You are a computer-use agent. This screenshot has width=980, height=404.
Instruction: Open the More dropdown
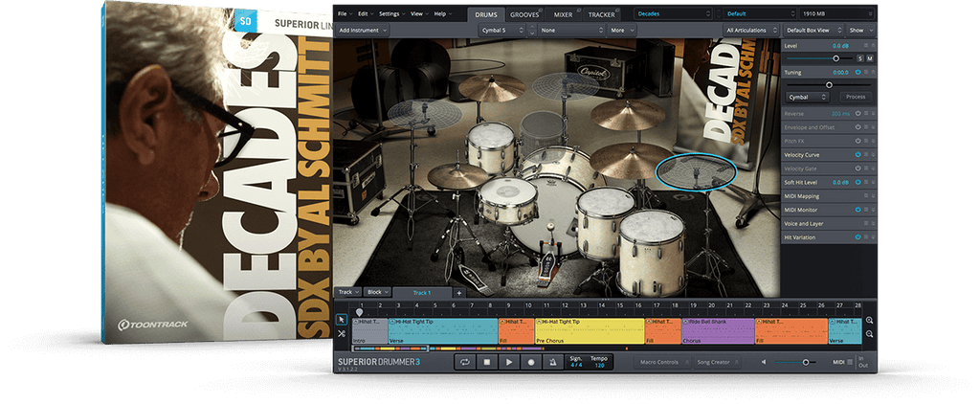point(621,30)
